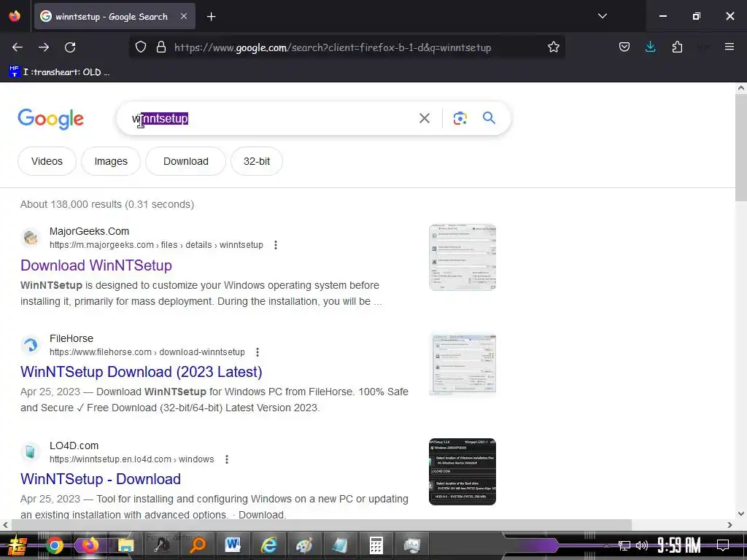Open MajorGeeks result thumbnail
The image size is (747, 560).
coord(462,257)
